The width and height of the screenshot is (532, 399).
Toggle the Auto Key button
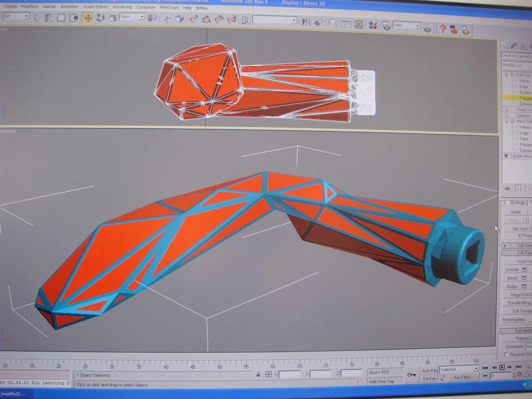(x=429, y=370)
